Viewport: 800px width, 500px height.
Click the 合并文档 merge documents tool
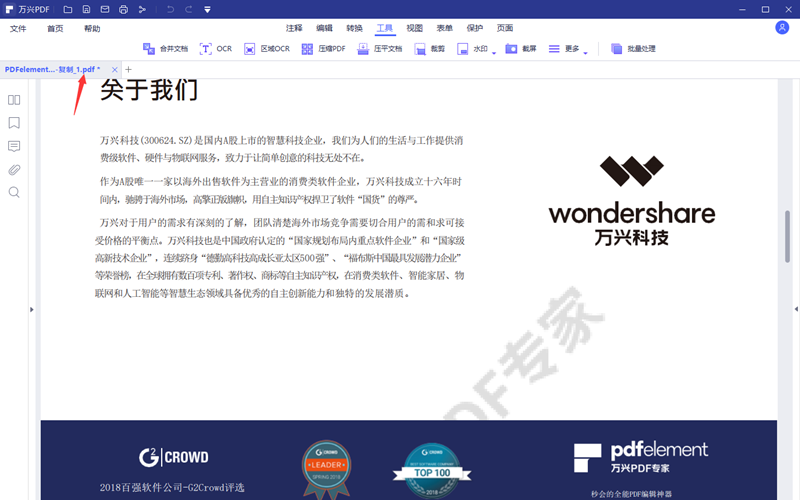pos(165,48)
